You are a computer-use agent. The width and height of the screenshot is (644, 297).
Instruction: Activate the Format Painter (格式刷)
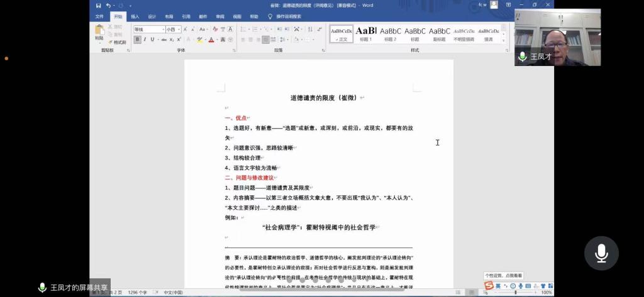coord(117,42)
